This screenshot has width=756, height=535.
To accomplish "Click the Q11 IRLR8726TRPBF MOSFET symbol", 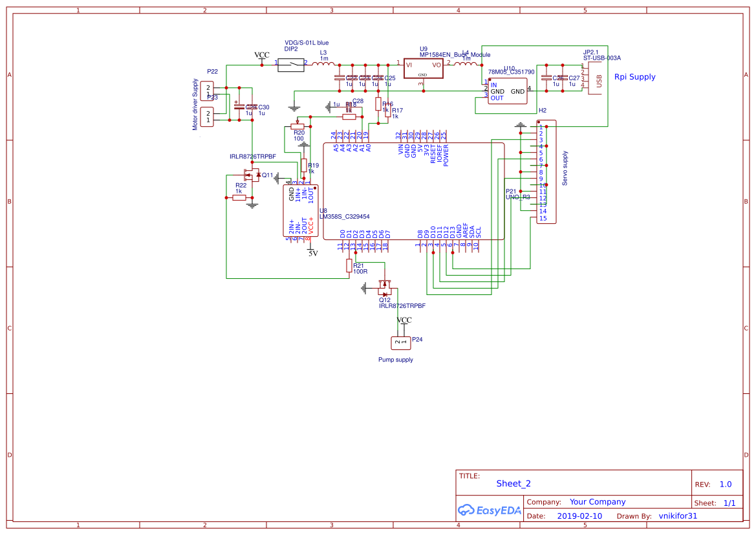I will click(251, 173).
